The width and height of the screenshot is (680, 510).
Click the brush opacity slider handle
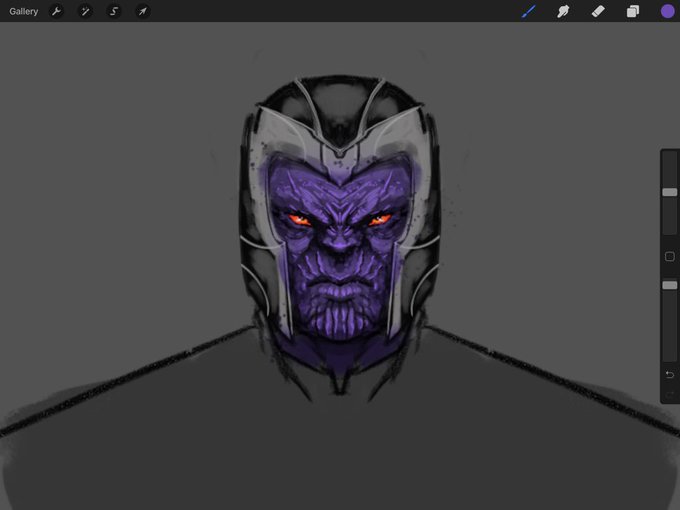tap(670, 285)
